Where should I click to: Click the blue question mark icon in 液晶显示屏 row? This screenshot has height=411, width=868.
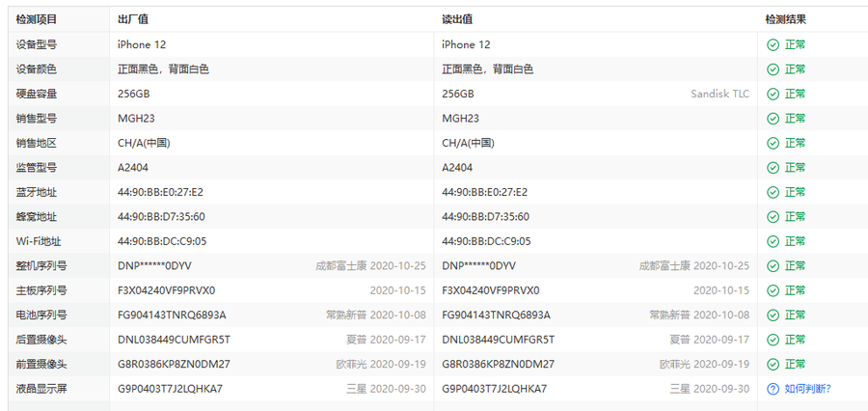(773, 389)
